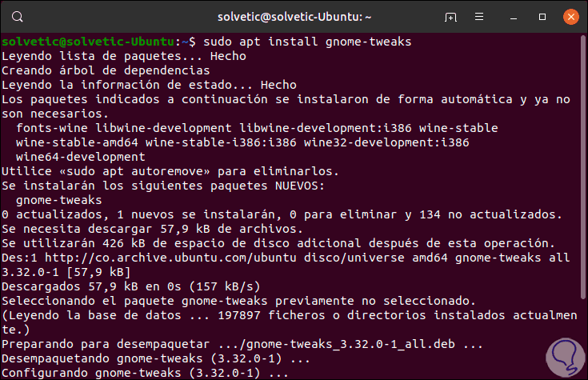The image size is (588, 380).
Task: Click the line 'Leyendo lista de paquetes... Hecho'
Action: 124,56
